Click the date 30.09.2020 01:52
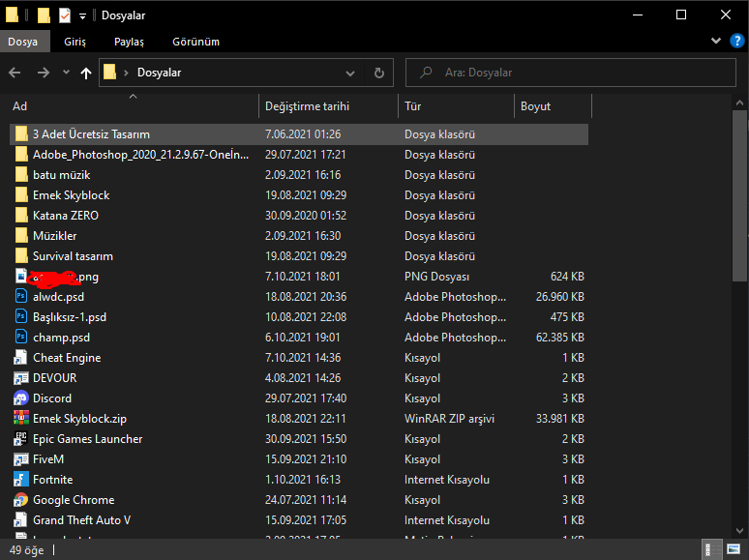 coord(306,216)
